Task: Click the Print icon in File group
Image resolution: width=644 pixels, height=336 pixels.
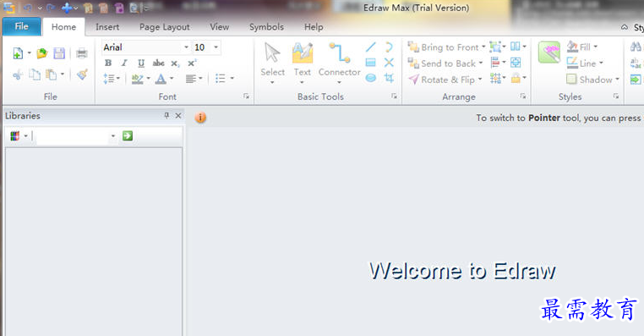Action: pos(82,53)
